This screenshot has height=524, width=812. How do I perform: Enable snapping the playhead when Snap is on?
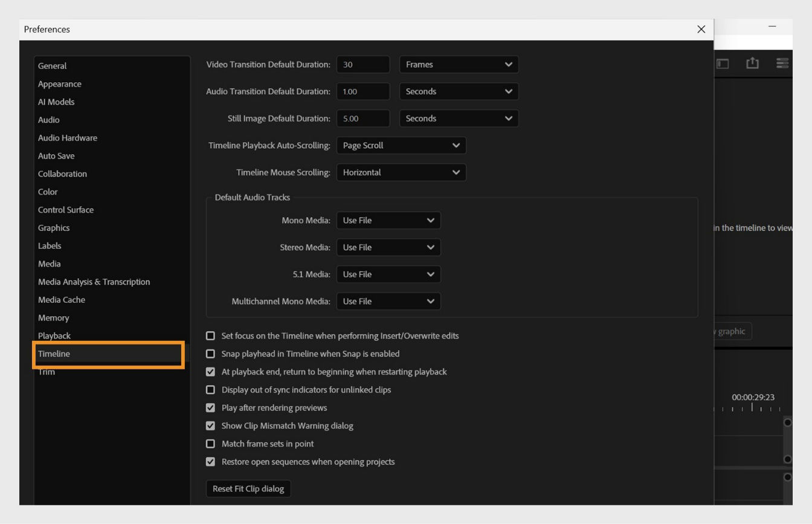point(210,354)
